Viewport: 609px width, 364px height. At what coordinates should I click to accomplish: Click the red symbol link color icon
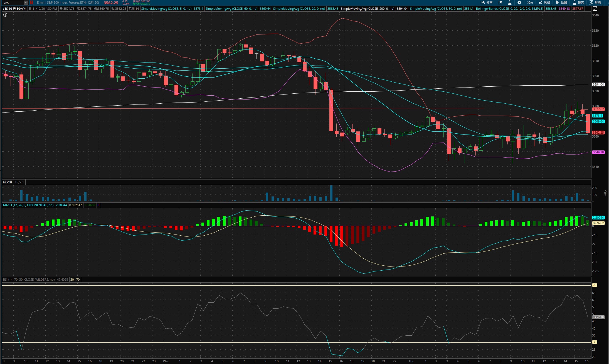point(31,3)
